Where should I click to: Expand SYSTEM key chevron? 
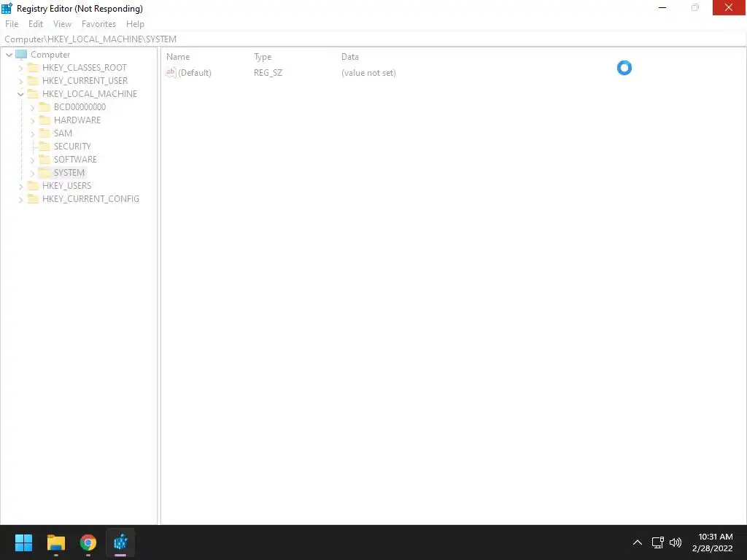[32, 174]
